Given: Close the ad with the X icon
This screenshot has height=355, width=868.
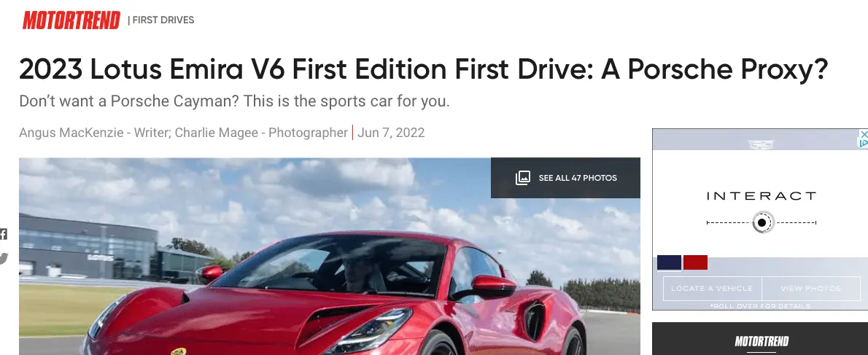Looking at the screenshot, I should pyautogui.click(x=864, y=133).
